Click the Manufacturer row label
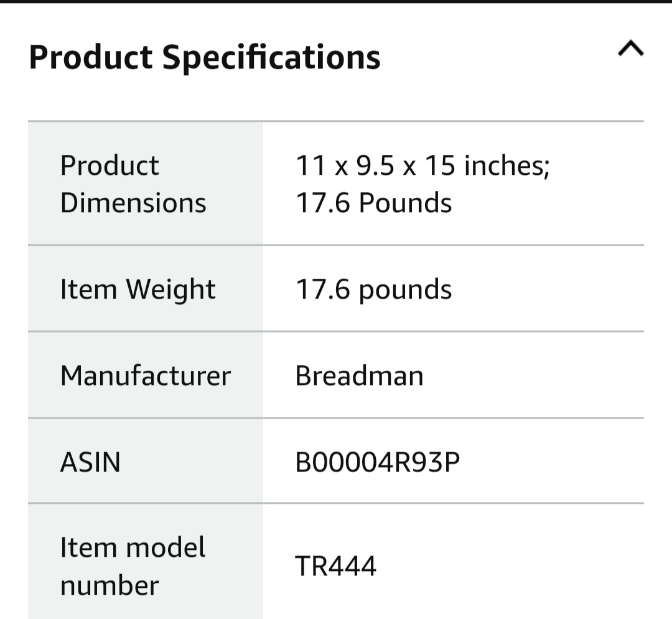The image size is (672, 619). pos(145,375)
